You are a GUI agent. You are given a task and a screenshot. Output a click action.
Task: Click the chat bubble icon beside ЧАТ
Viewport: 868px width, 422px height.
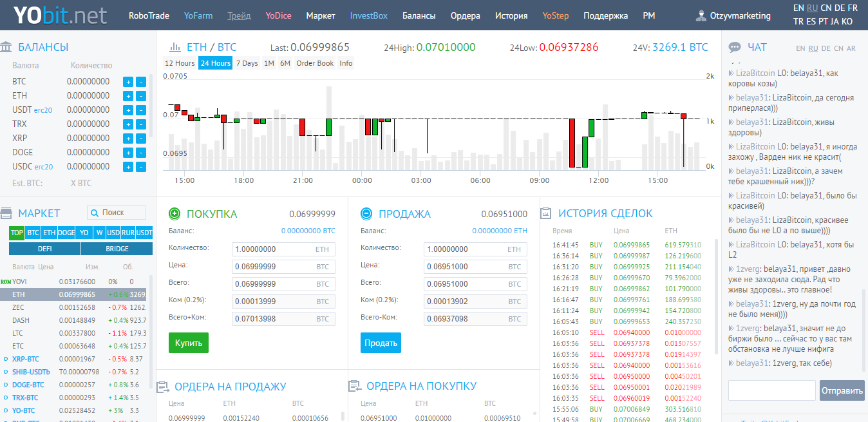[x=734, y=47]
